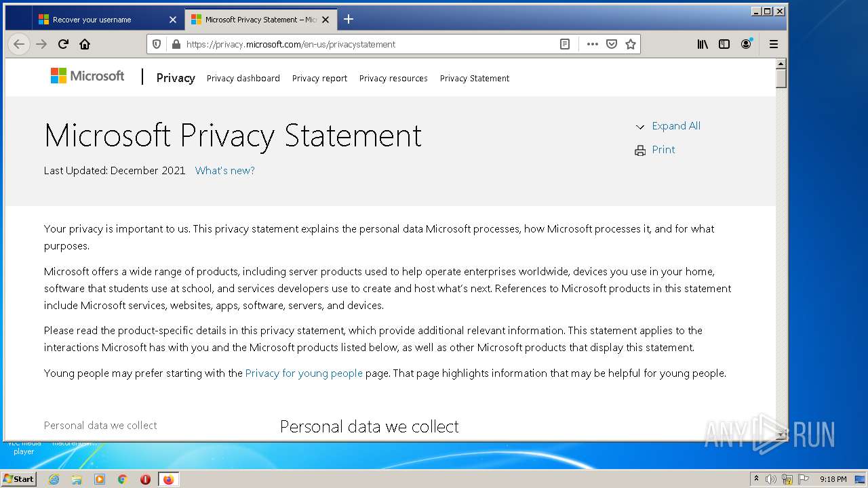Follow Privacy for young people link
The image size is (868, 488).
304,373
